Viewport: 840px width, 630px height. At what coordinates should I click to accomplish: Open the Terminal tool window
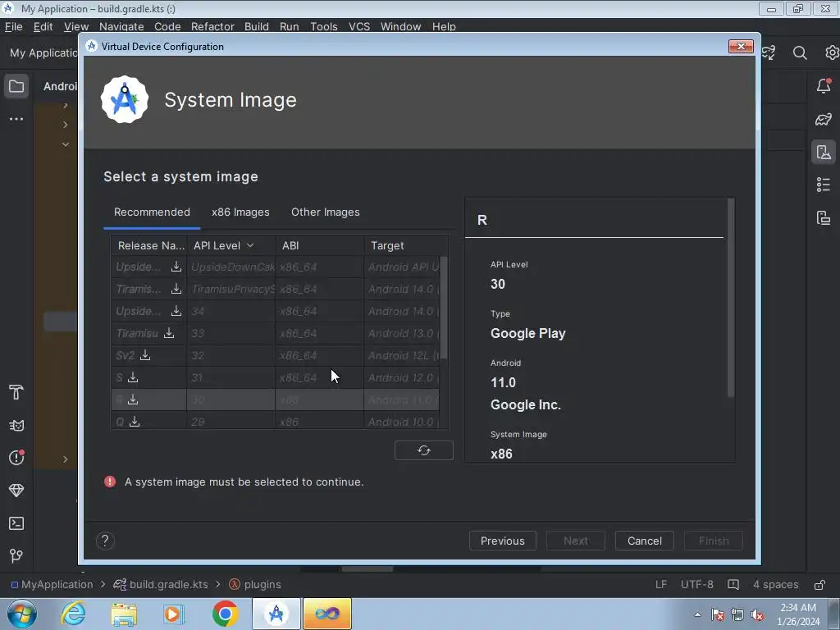pyautogui.click(x=16, y=523)
